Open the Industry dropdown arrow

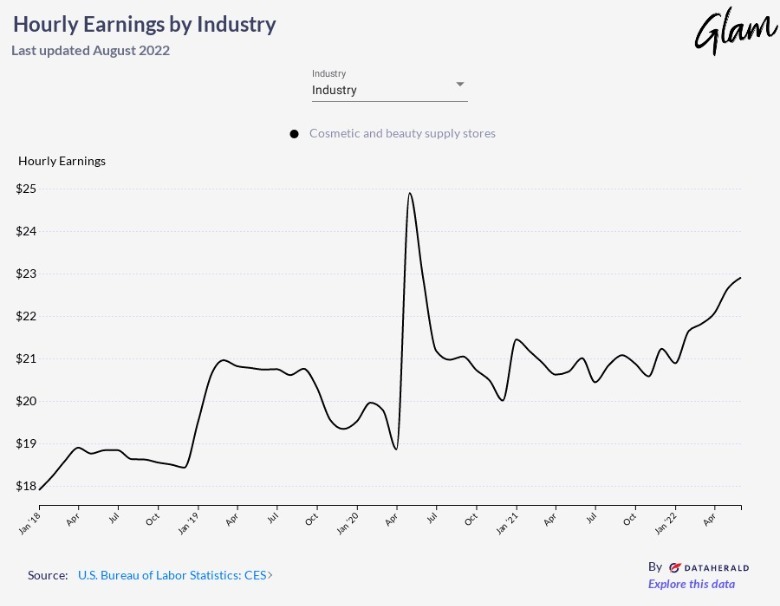coord(460,84)
